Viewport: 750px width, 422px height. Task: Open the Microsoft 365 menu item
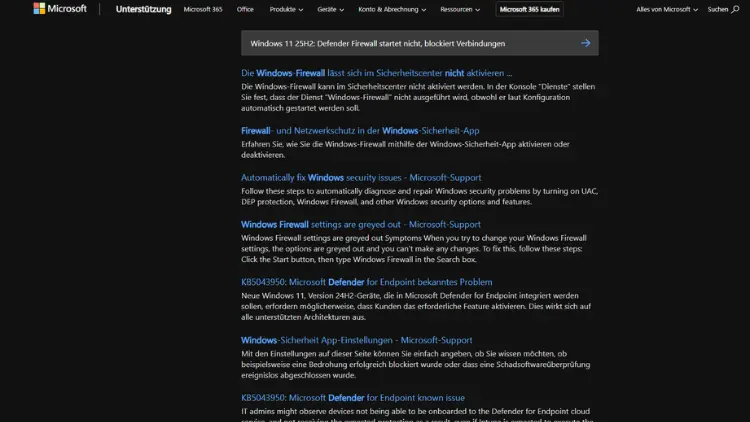[203, 9]
